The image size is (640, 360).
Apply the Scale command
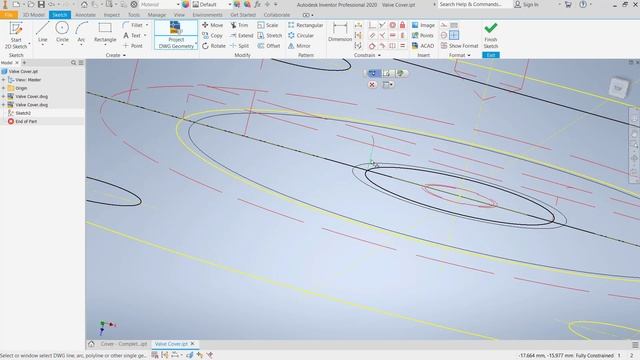(x=268, y=25)
